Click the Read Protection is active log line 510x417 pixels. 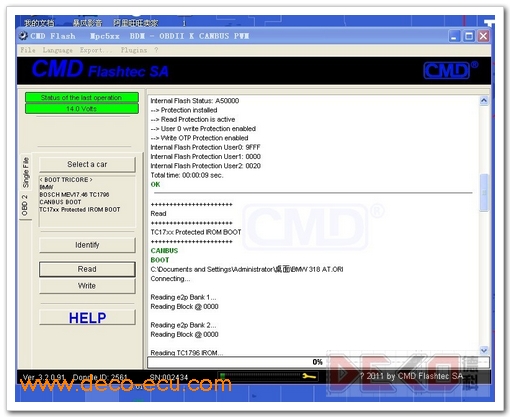(193, 119)
